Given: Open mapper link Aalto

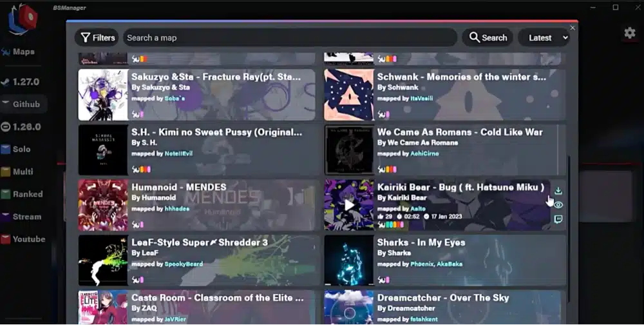Looking at the screenshot, I should point(418,208).
